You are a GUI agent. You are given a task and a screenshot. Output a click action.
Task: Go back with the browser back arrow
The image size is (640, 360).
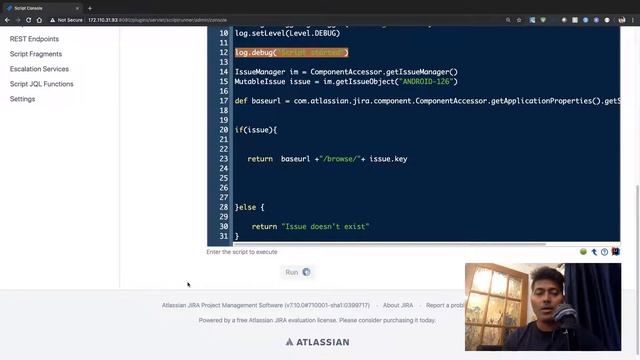[x=7, y=20]
